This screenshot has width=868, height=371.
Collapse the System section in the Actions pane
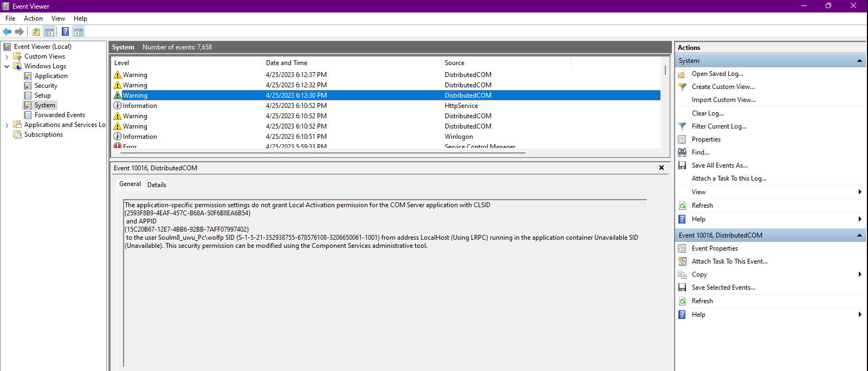[859, 61]
